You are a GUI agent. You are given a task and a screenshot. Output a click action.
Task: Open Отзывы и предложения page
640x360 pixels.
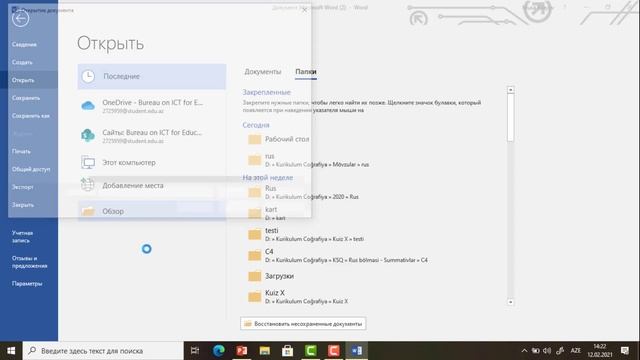pos(29,262)
